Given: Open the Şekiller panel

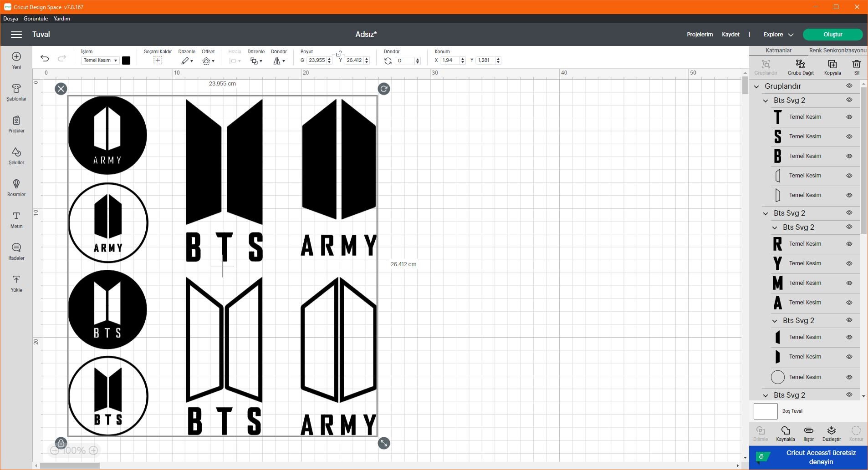Looking at the screenshot, I should (x=16, y=156).
